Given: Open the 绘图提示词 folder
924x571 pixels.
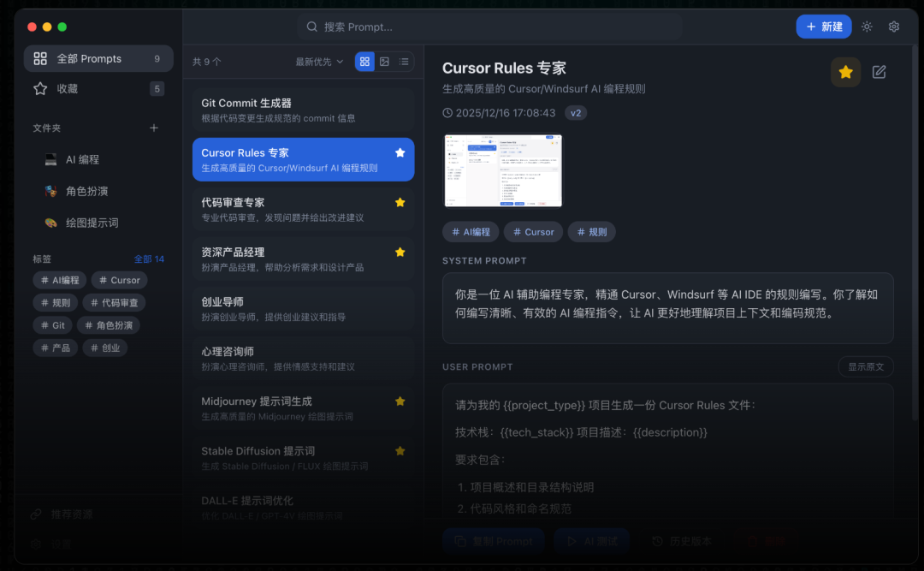Looking at the screenshot, I should coord(98,223).
